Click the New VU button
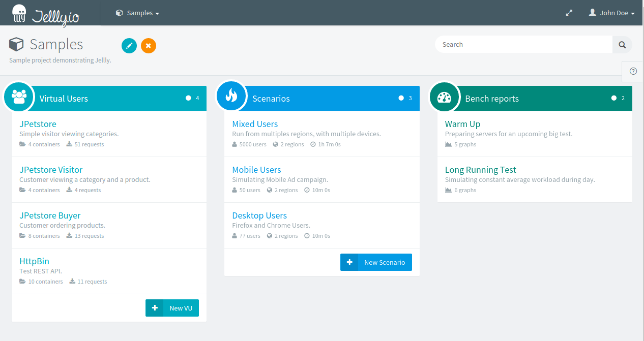Screen dimensions: 644x341 click(172, 308)
